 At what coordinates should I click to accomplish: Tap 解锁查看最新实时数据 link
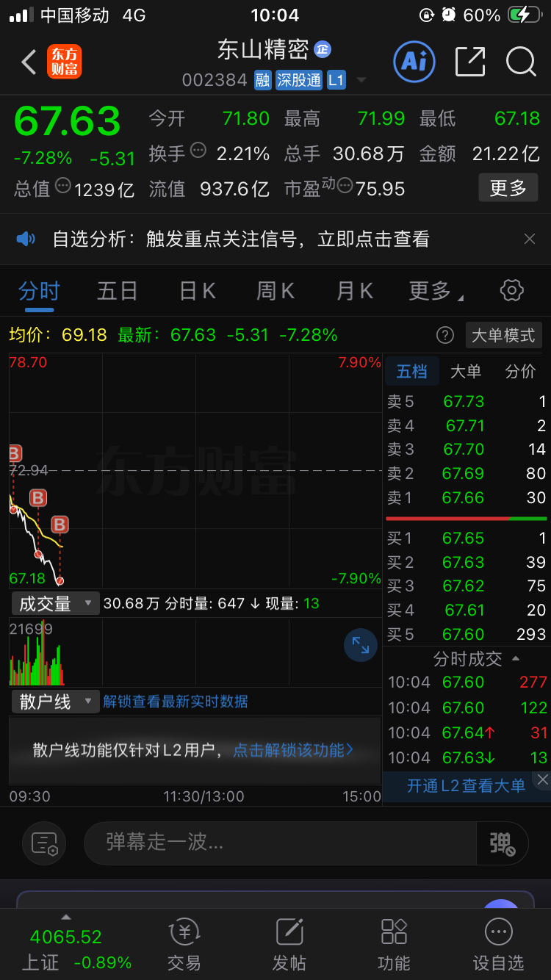coord(176,702)
